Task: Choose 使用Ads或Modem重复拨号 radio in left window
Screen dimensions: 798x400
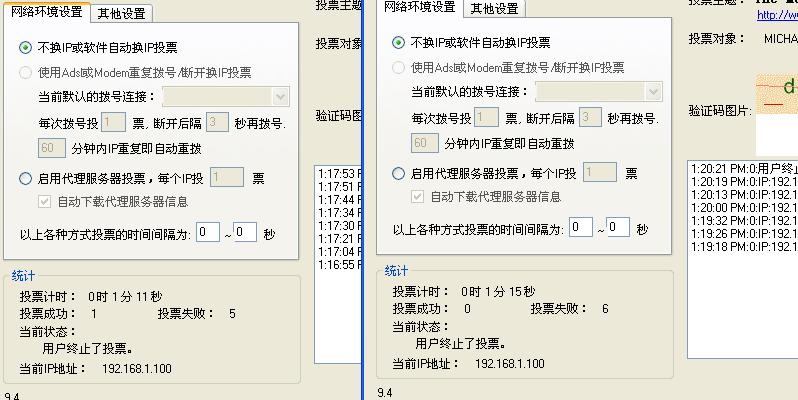Action: 26,72
